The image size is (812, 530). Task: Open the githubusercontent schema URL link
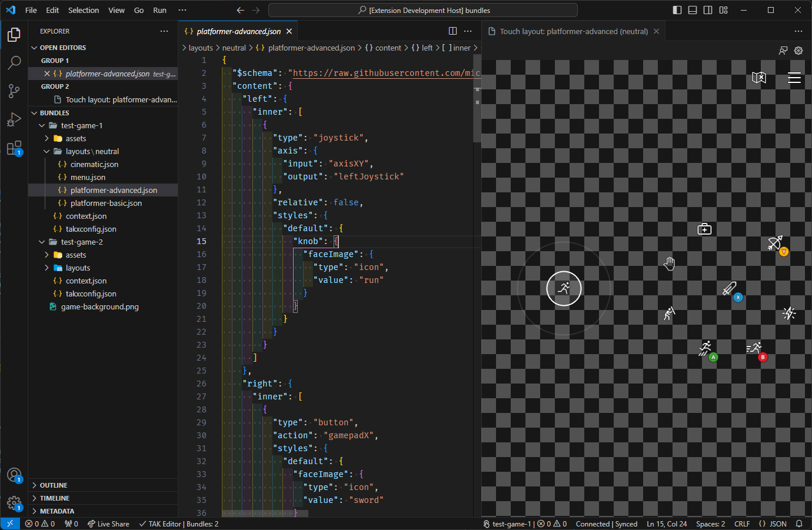387,73
